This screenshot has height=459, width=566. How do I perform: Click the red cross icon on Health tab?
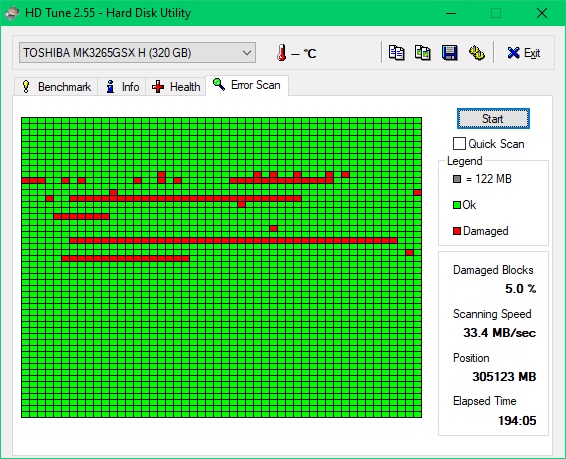click(x=158, y=87)
